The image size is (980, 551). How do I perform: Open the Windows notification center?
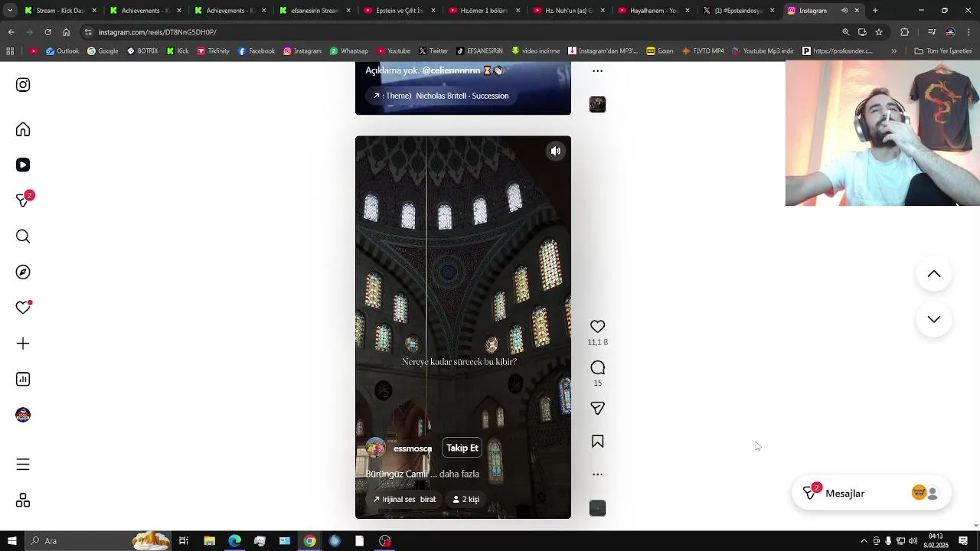[x=963, y=541]
